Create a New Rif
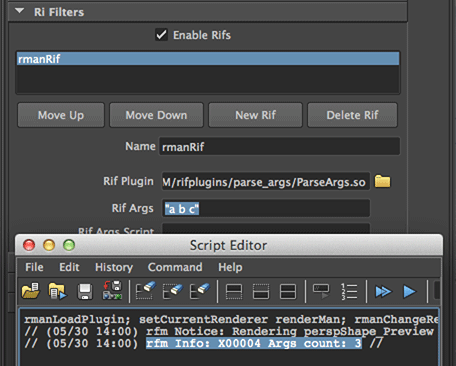The image size is (456, 366). (x=255, y=115)
